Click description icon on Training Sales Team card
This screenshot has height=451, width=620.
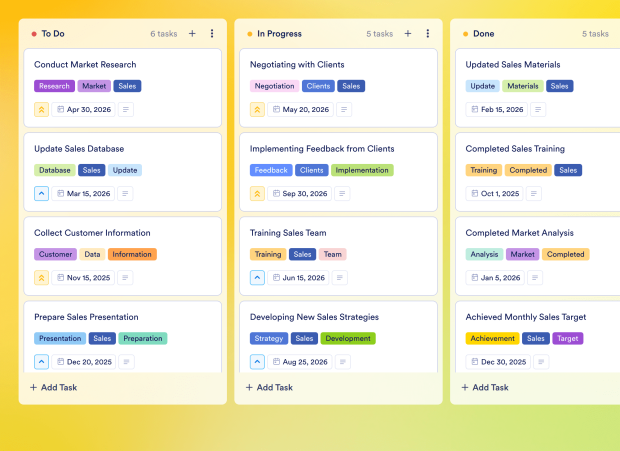click(x=342, y=278)
